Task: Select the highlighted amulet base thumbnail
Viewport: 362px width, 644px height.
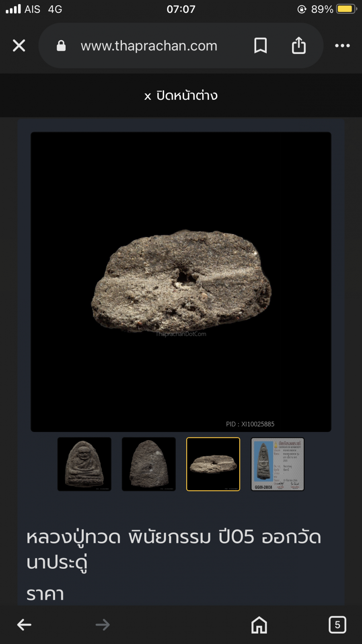Action: click(213, 464)
